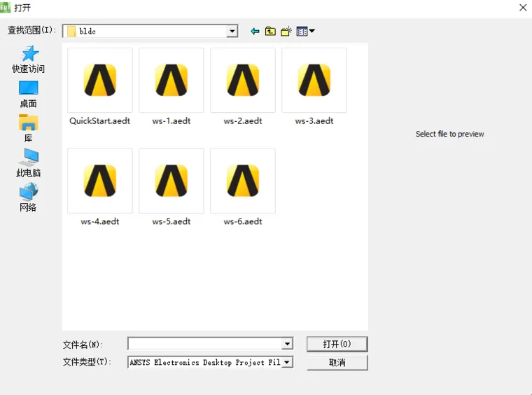Screen dimensions: 532x395
Task: Click the ws-1.aedt file name label
Action: click(171, 120)
